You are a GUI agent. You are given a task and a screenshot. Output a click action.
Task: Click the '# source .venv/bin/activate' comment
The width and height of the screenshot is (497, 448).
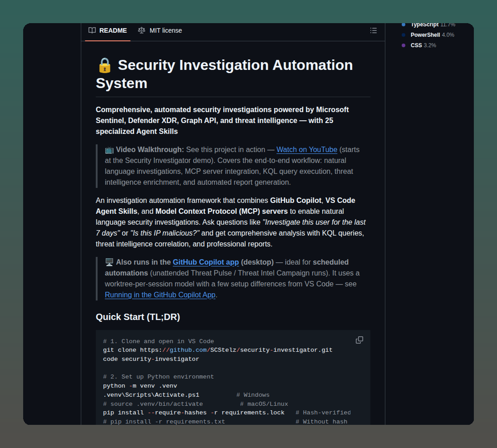153,404
